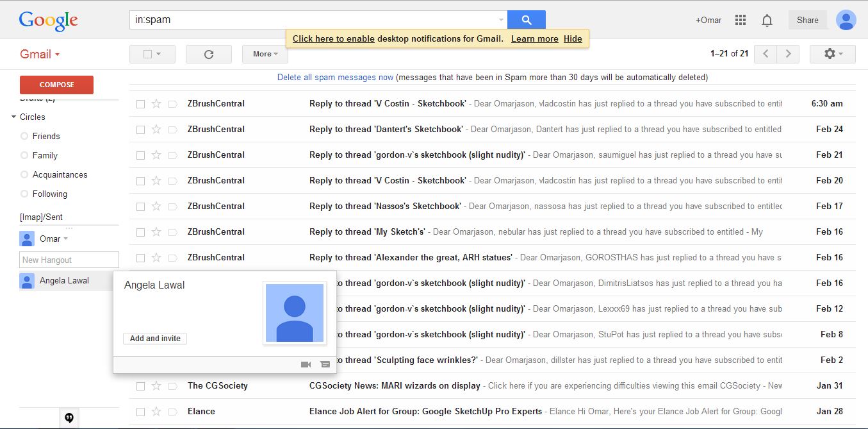Viewport: 868px width, 429px height.
Task: Check the Feb 21 gordon-v sketchbook message
Action: (140, 155)
